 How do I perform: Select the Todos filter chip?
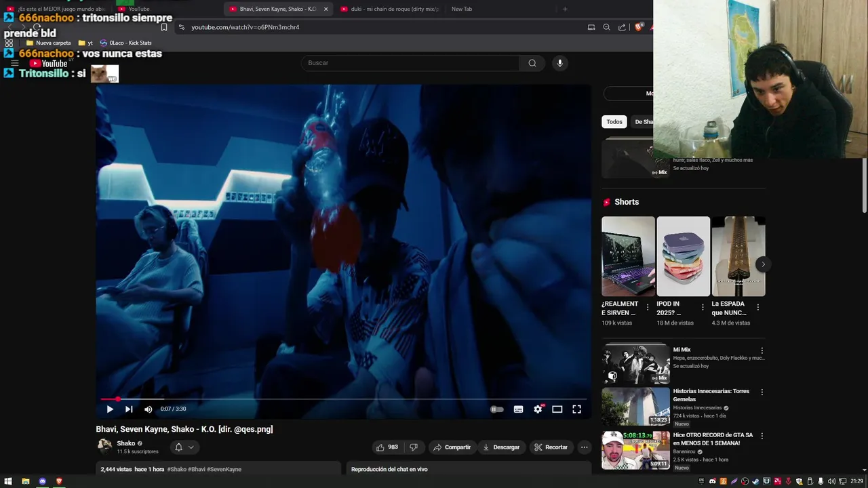[x=614, y=122]
